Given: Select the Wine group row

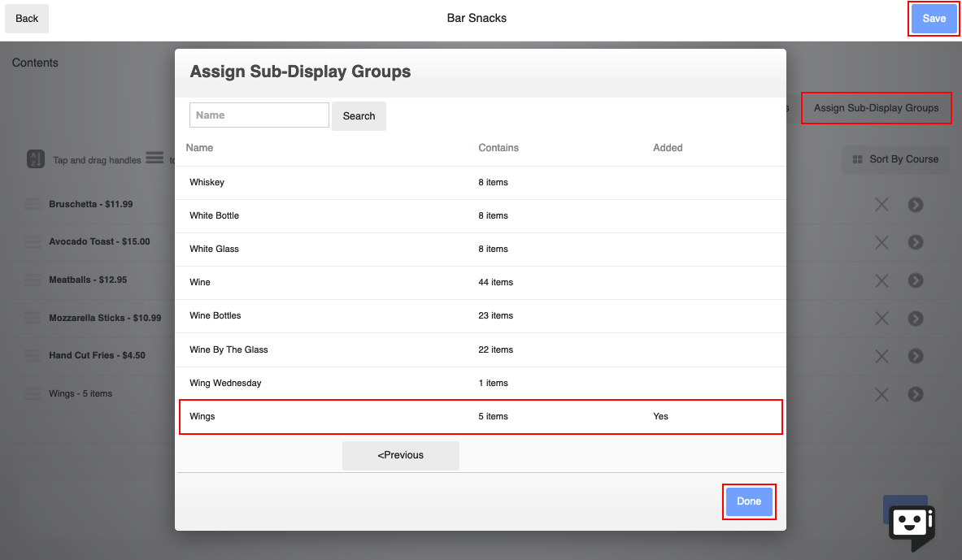Looking at the screenshot, I should point(481,282).
